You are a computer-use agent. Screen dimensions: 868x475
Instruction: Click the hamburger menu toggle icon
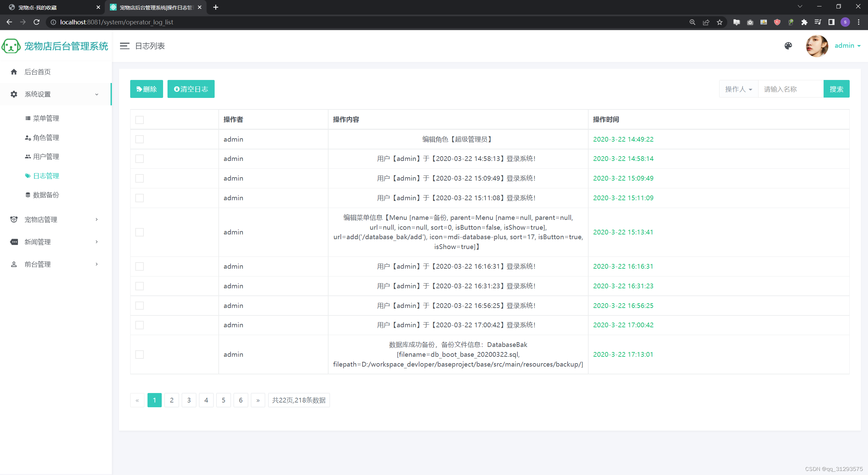(x=124, y=46)
